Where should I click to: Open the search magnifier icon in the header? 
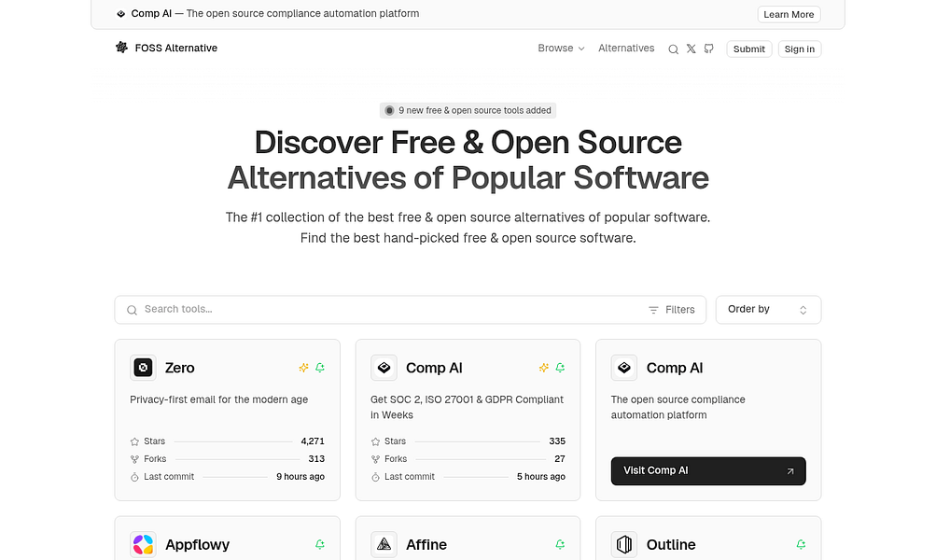point(673,48)
